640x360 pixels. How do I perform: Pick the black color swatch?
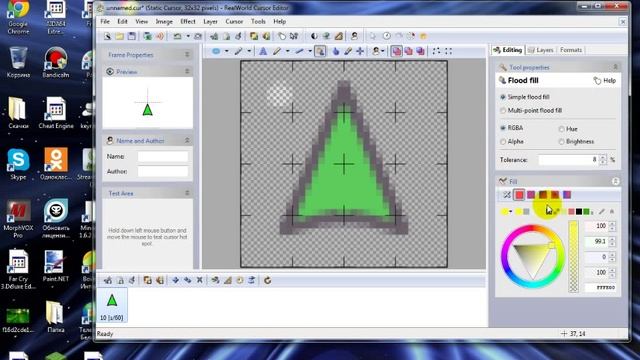point(579,211)
